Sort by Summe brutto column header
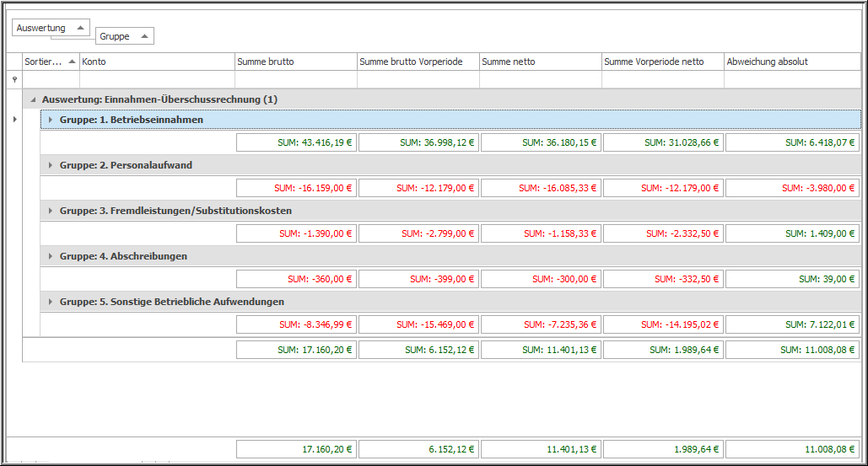The height and width of the screenshot is (466, 868). coord(295,62)
